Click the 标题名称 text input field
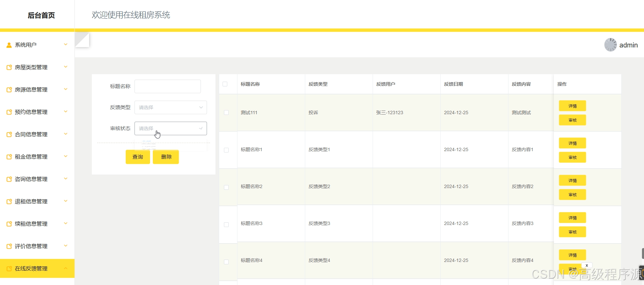644x285 pixels. click(168, 86)
